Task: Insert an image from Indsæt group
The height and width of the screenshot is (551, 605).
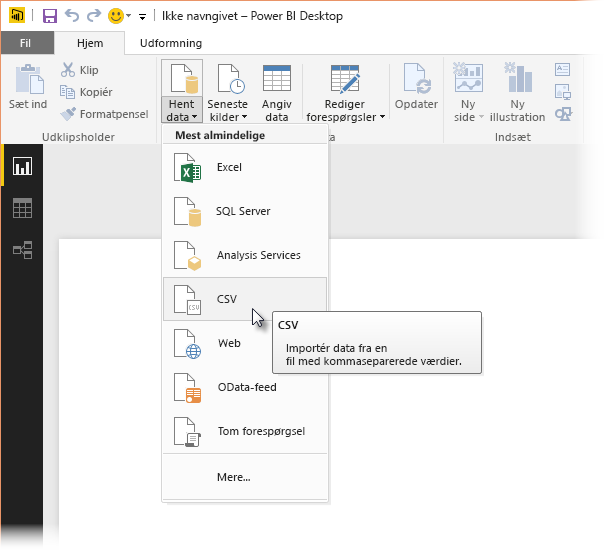Action: [x=563, y=92]
